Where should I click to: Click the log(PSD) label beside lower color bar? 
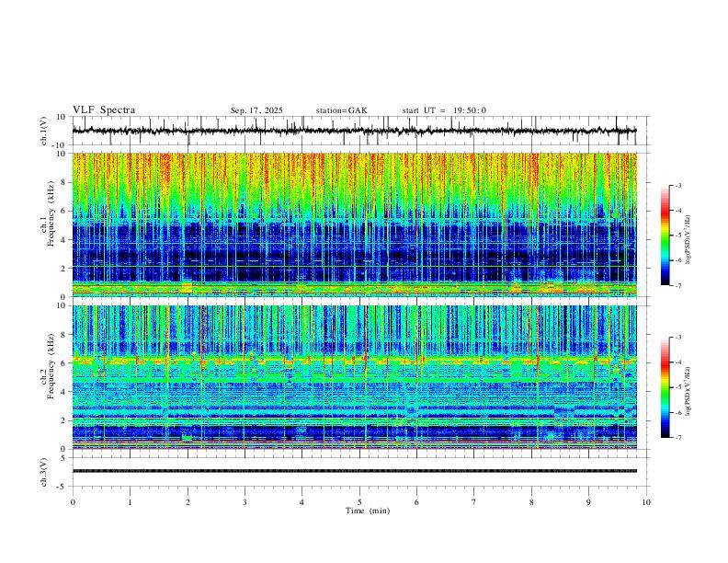point(688,391)
